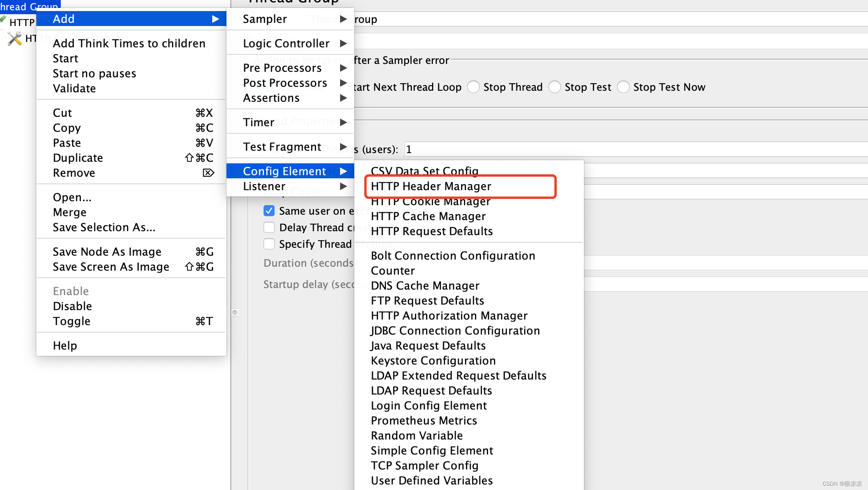868x490 pixels.
Task: Add User Defined Variables
Action: click(x=469, y=481)
